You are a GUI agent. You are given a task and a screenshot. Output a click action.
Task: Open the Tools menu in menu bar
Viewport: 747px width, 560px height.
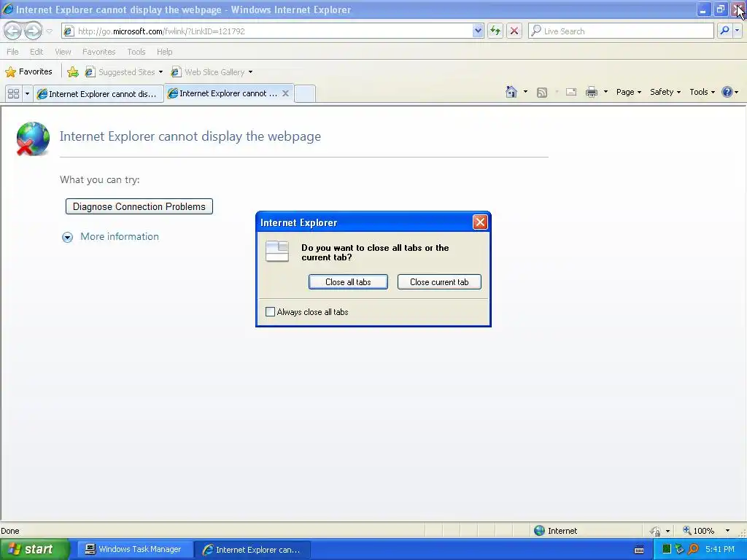tap(136, 52)
